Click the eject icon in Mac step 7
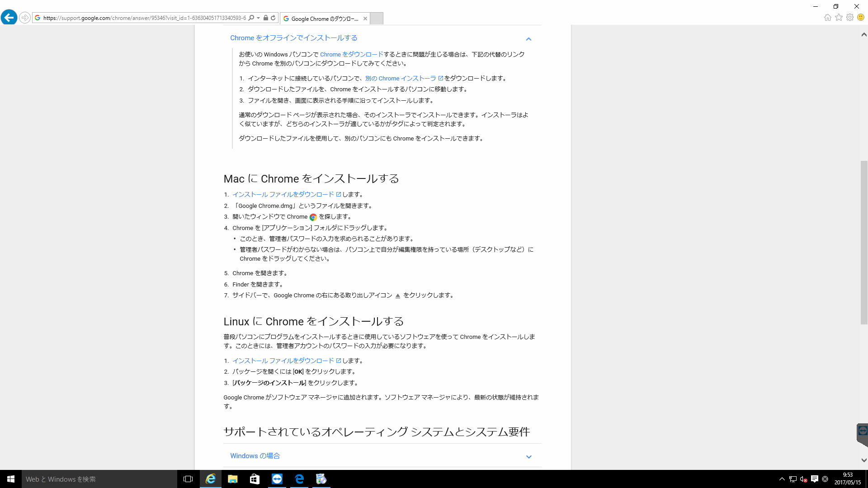The height and width of the screenshot is (488, 868). pyautogui.click(x=398, y=296)
